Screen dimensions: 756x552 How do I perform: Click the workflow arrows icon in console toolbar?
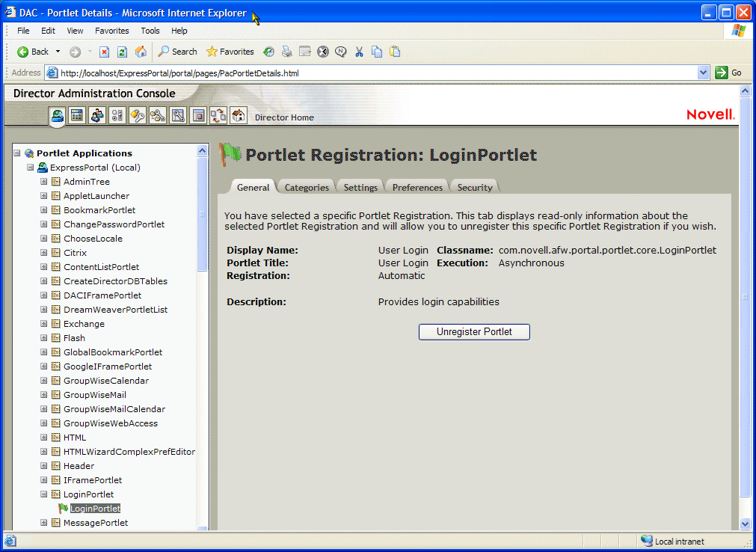[x=218, y=115]
